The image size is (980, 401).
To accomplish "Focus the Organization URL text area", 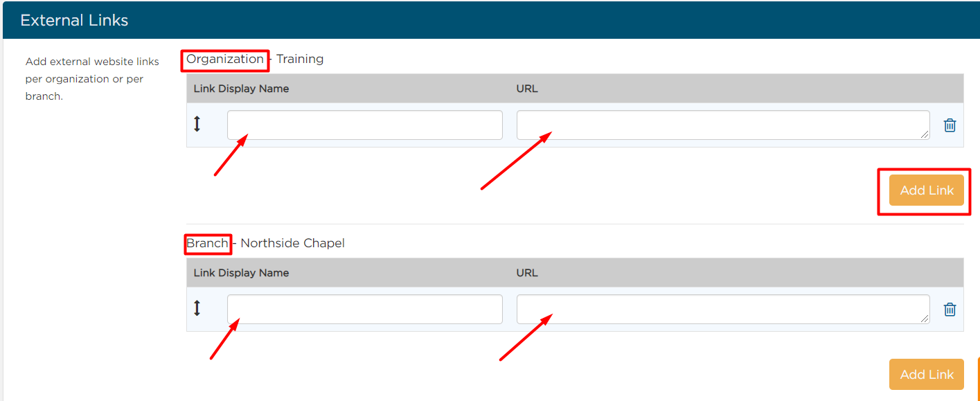I will coord(723,125).
